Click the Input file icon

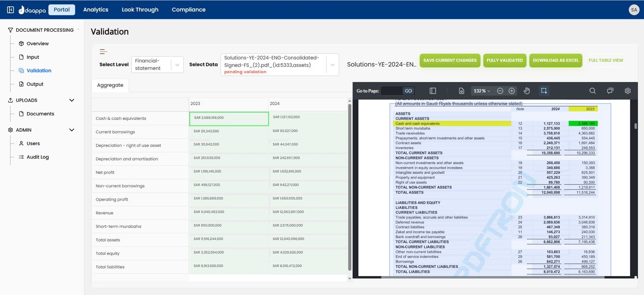(x=21, y=57)
